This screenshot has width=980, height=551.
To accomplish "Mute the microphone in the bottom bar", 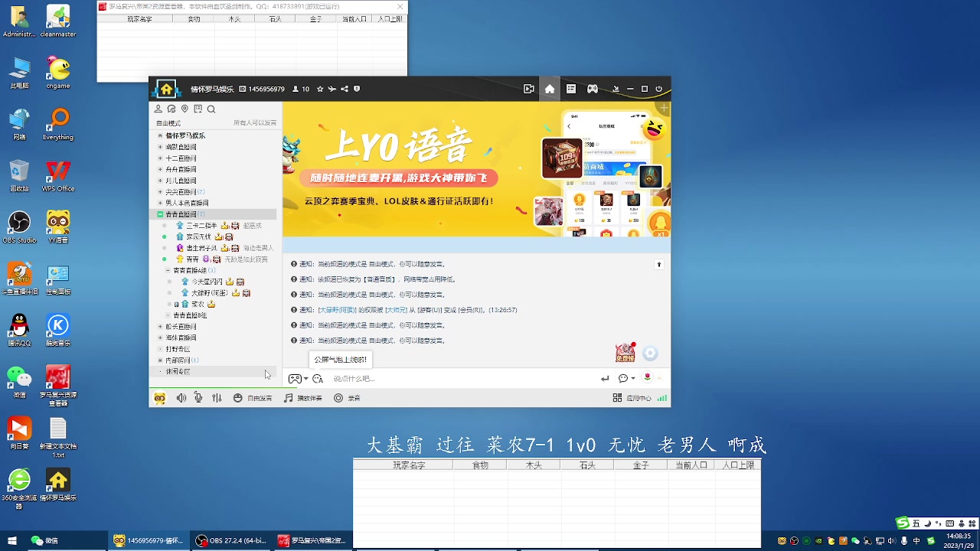I will tap(198, 397).
